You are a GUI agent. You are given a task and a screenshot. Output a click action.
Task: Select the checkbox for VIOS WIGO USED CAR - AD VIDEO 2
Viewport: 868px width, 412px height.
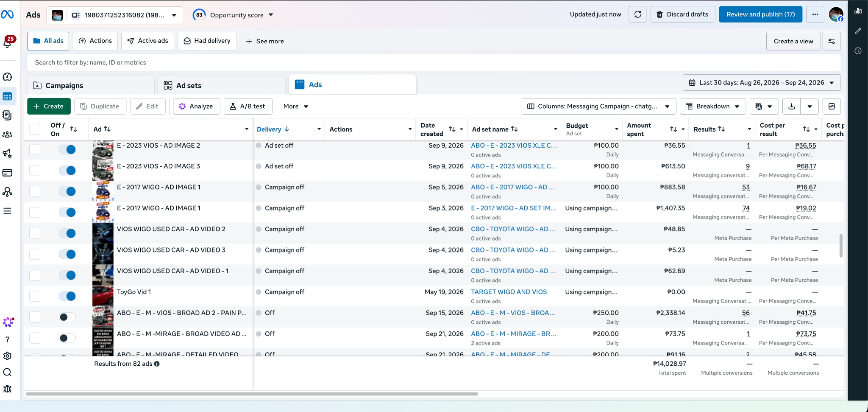[x=35, y=233]
